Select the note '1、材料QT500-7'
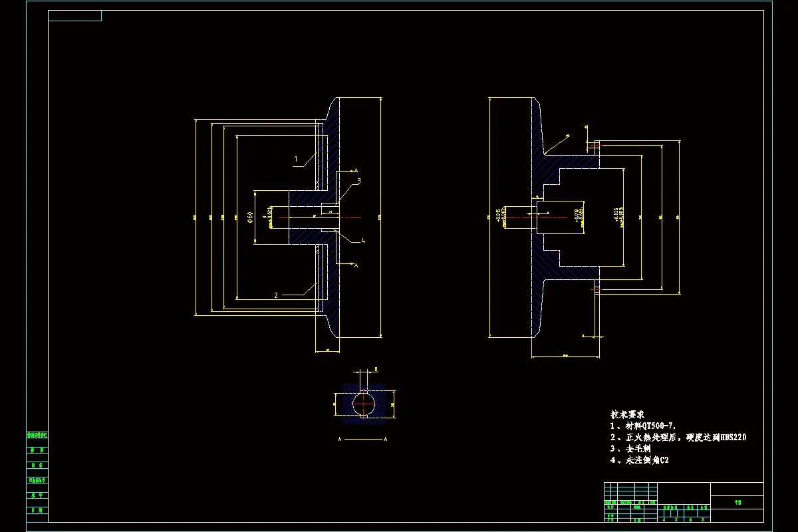798x532 pixels. 644,426
